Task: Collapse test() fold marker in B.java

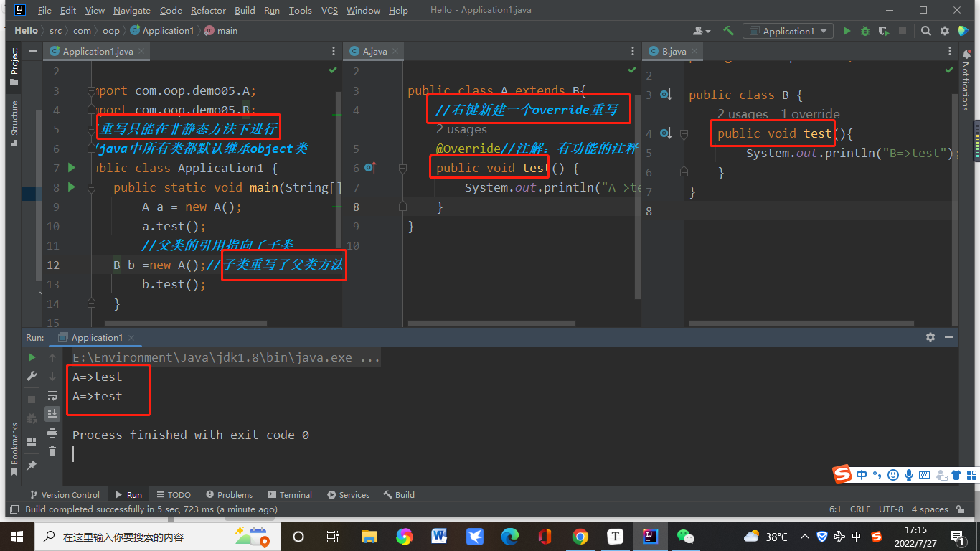Action: (x=684, y=133)
